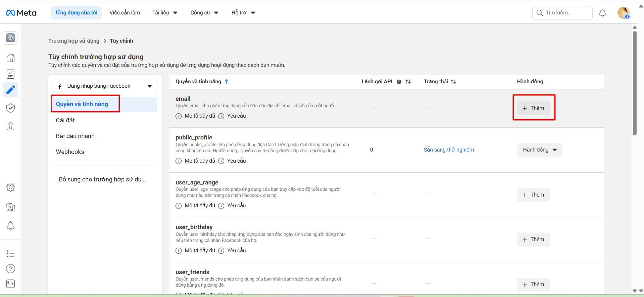Open the app settings gear in sidebar
Viewport: 644px width, 297px height.
click(x=11, y=187)
